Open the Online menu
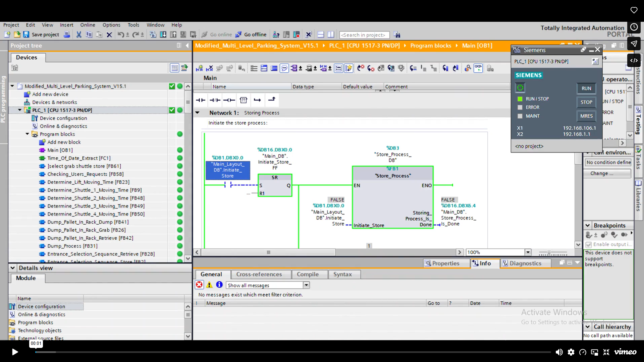644x362 pixels. (x=88, y=25)
